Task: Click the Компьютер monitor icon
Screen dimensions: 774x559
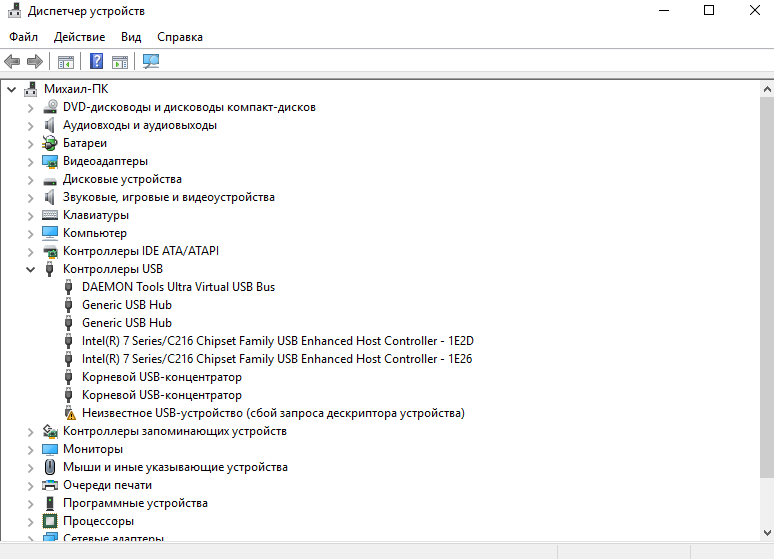Action: [50, 233]
